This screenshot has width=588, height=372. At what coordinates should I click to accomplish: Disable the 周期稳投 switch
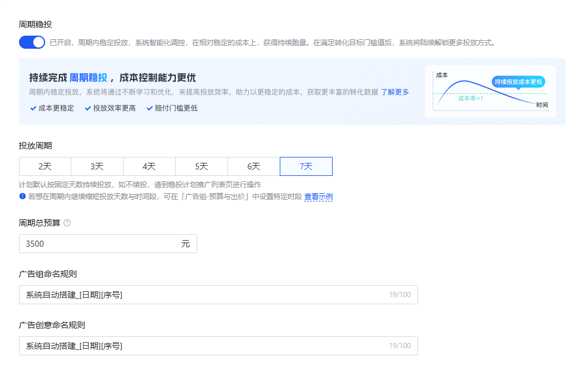31,42
